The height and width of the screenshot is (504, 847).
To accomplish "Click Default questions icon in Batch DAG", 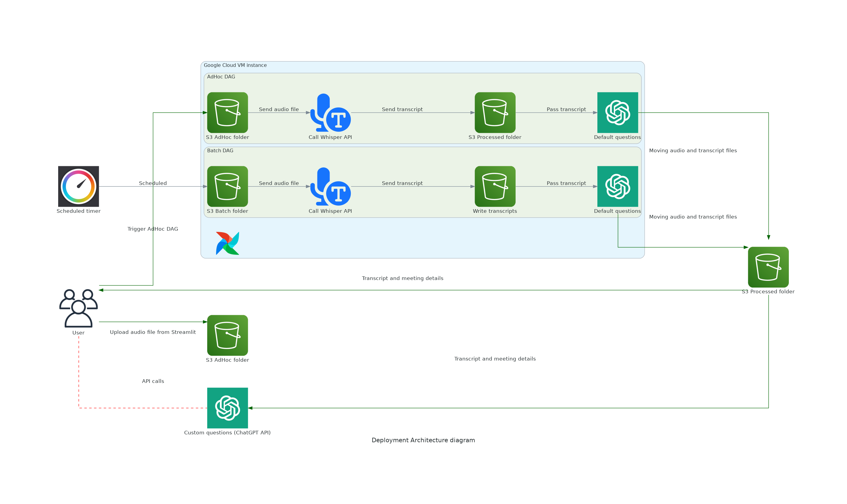I will point(618,186).
